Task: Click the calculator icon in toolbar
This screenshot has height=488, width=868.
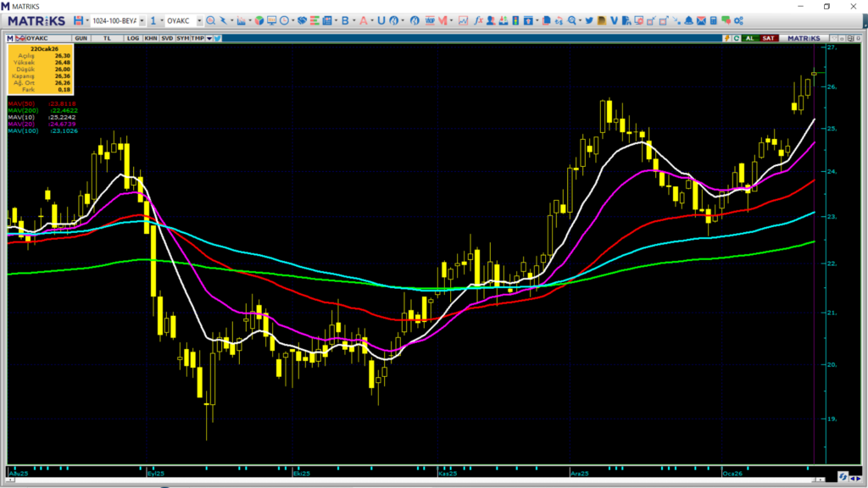Action: (x=714, y=19)
